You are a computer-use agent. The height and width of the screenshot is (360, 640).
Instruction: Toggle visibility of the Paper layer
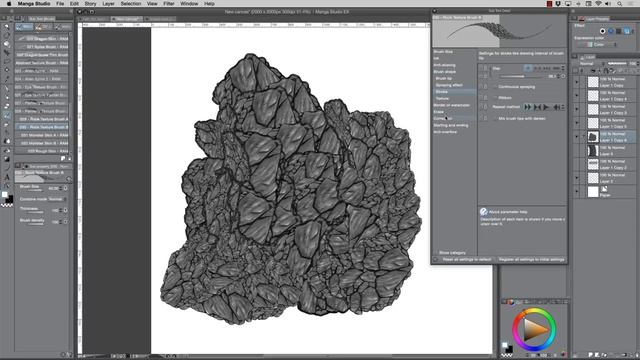coord(577,192)
